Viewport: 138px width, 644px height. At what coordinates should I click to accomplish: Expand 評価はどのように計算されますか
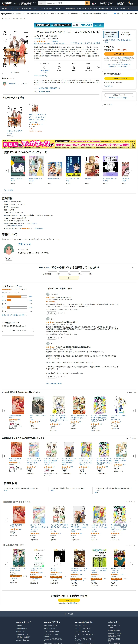point(15,315)
